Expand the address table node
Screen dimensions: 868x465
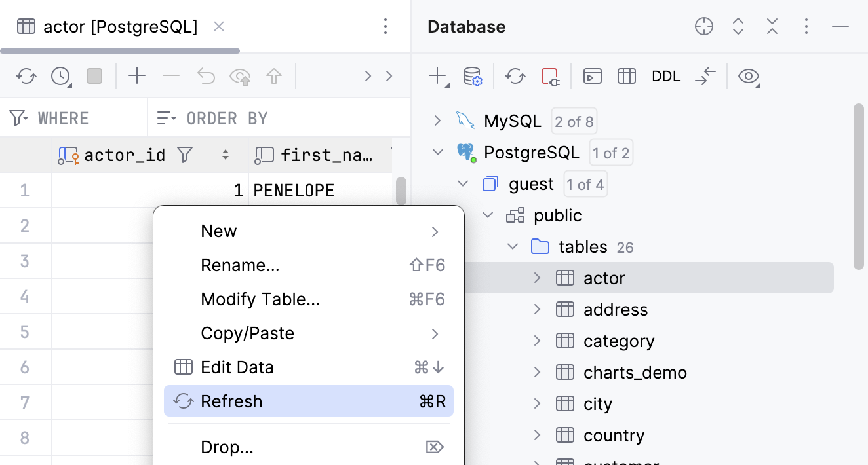(537, 309)
